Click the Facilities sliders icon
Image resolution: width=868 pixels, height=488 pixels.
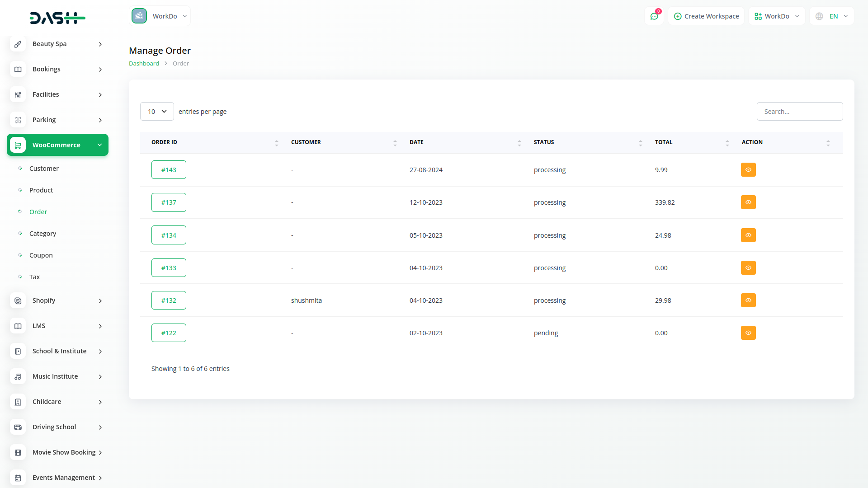(x=18, y=94)
